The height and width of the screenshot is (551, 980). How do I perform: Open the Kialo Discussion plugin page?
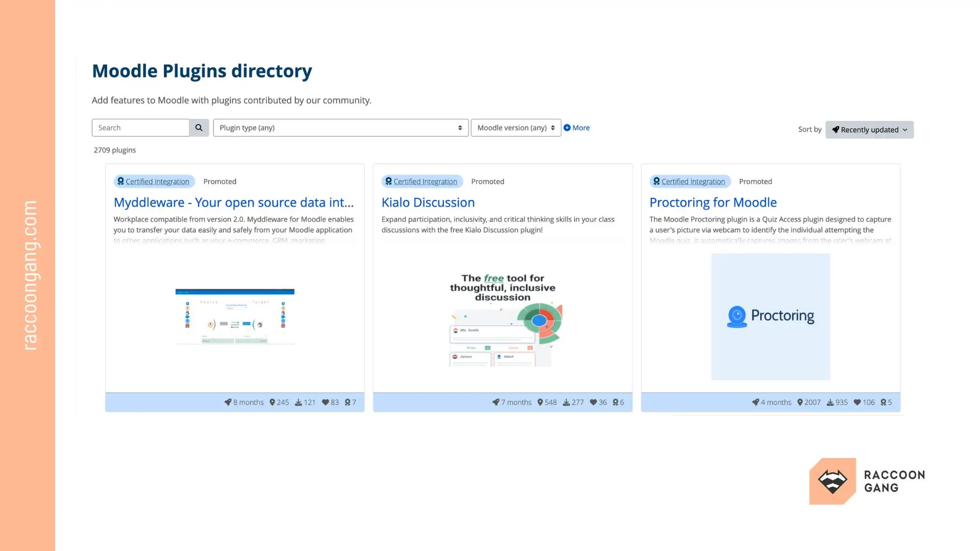(428, 203)
